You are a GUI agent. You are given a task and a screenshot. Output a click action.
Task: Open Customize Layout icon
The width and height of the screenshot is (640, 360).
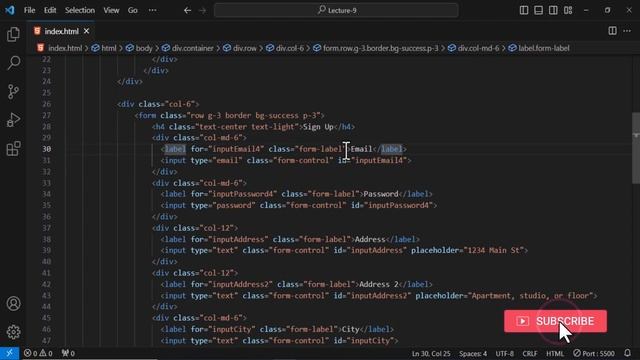tap(568, 10)
